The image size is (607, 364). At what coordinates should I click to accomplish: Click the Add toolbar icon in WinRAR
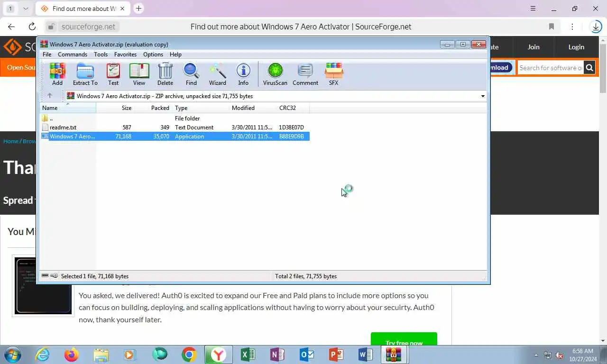coord(57,74)
